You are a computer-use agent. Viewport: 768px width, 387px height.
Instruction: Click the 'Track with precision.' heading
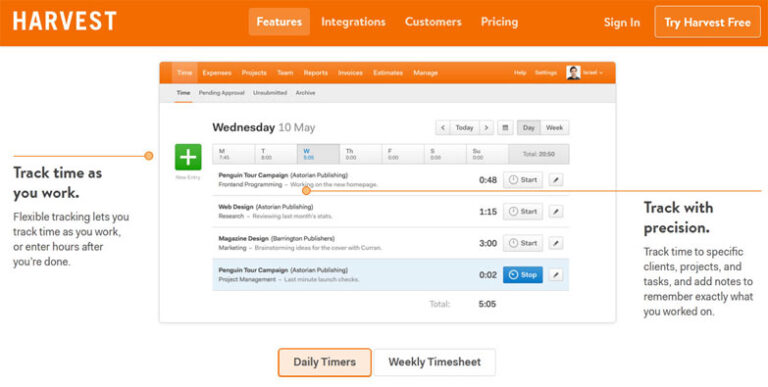click(x=678, y=218)
